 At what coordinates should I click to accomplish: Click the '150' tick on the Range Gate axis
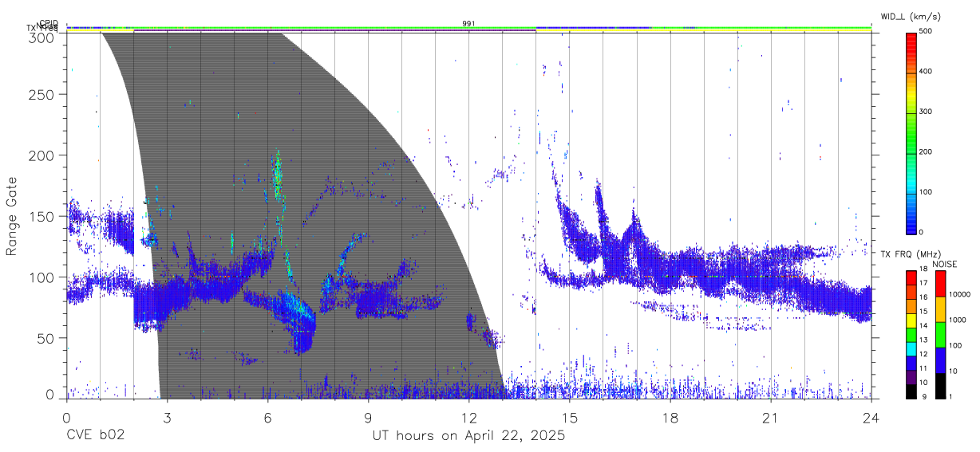click(42, 216)
